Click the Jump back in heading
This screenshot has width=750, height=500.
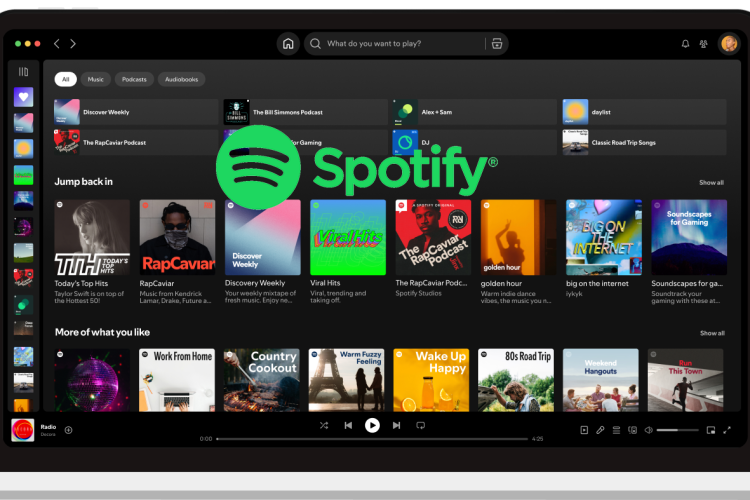point(84,182)
